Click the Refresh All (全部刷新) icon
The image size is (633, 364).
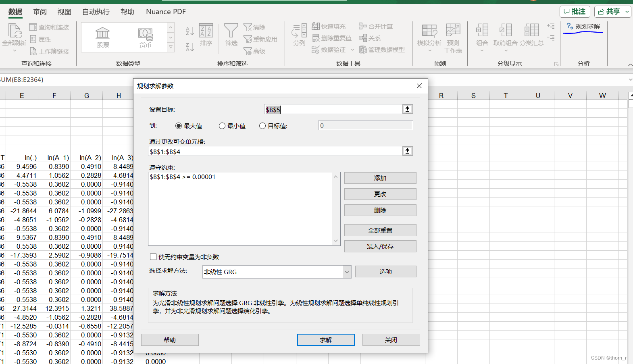pos(15,31)
